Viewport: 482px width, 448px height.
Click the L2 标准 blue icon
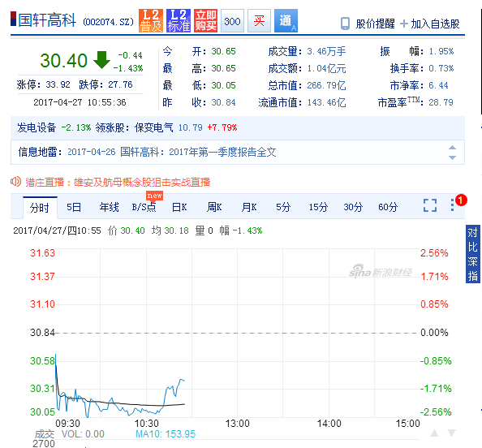click(x=179, y=21)
